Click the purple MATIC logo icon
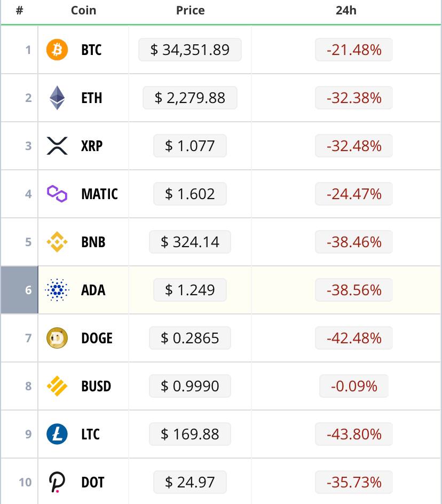 (57, 194)
